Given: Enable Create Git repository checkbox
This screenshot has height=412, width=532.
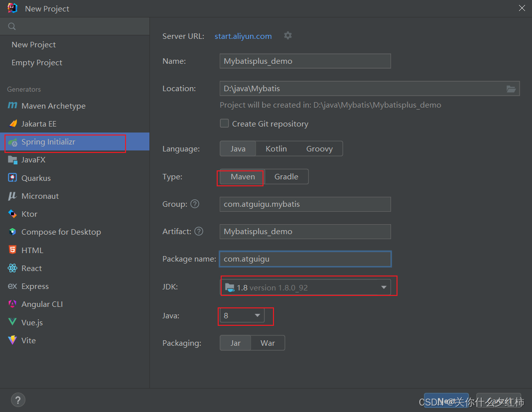Looking at the screenshot, I should pos(224,123).
